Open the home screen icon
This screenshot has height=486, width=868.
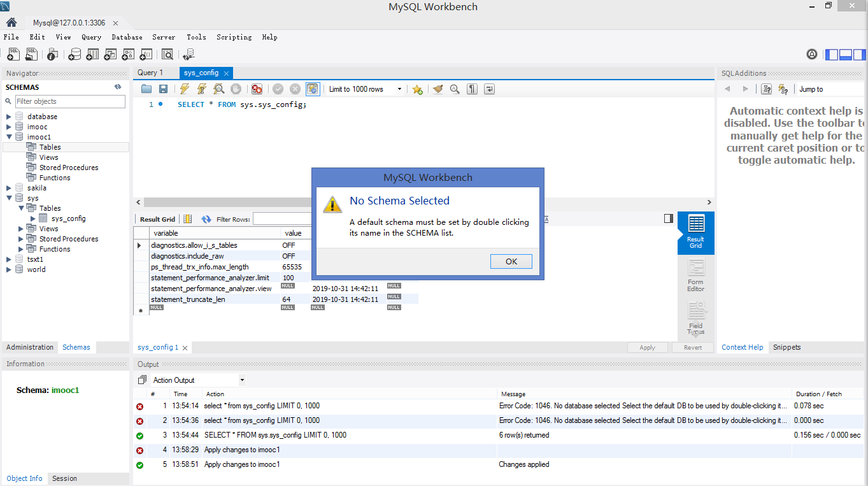coord(11,22)
